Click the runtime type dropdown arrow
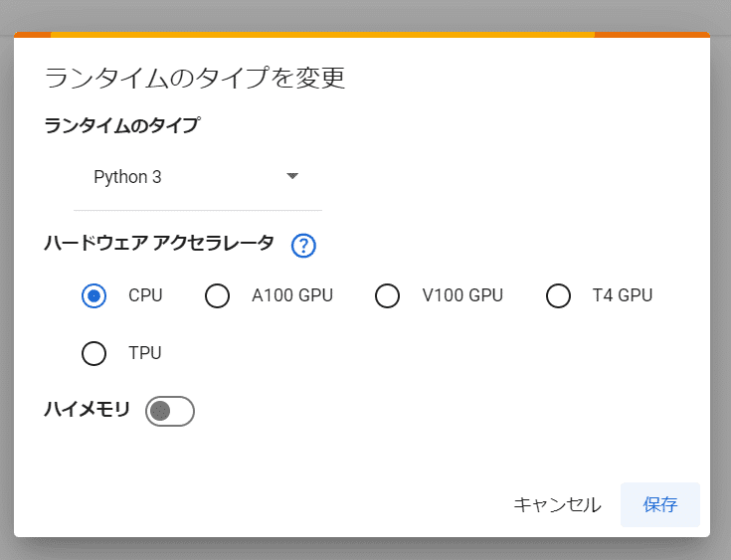 [292, 176]
